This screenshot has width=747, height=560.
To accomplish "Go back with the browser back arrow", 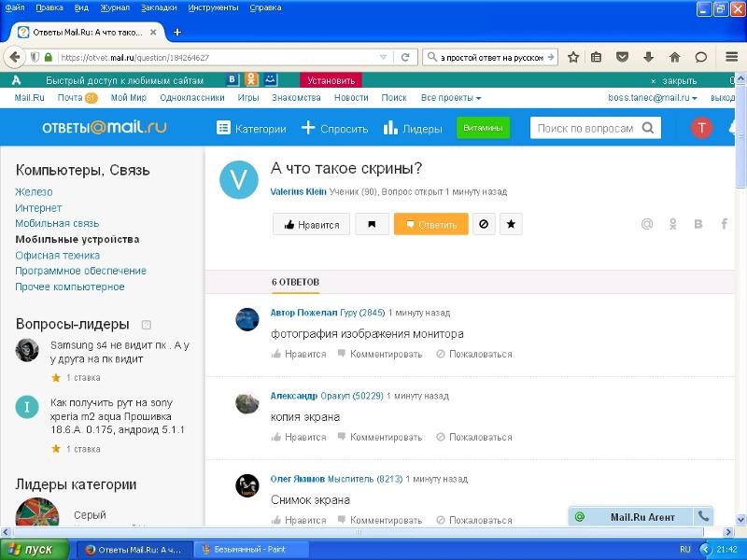I will point(15,57).
